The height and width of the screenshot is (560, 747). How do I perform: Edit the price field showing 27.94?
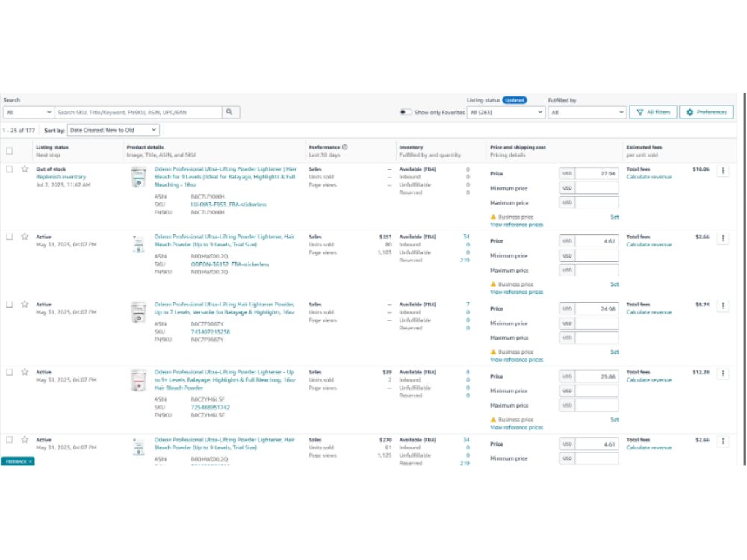[x=597, y=173]
